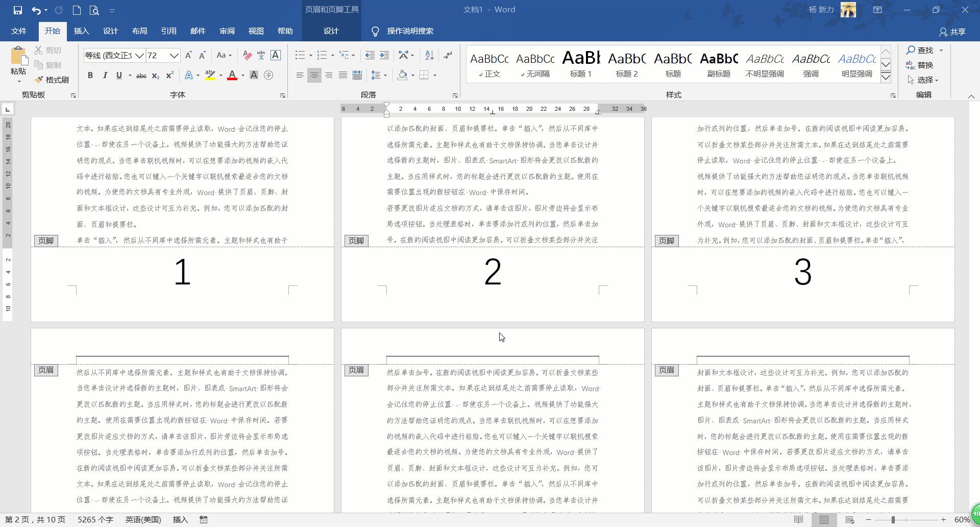Apply text highlight color

pos(210,75)
